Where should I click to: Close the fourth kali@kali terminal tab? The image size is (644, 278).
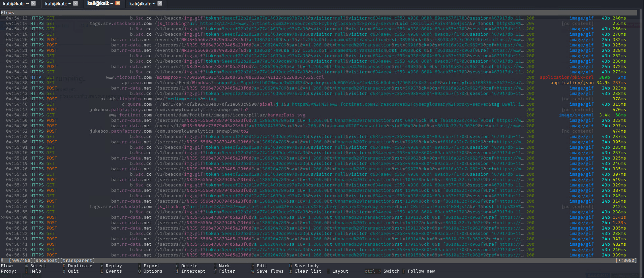(160, 3)
